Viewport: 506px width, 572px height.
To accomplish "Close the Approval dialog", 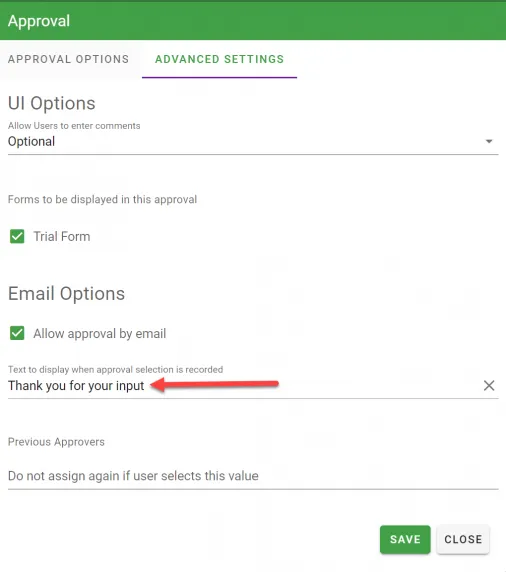I will (463, 540).
